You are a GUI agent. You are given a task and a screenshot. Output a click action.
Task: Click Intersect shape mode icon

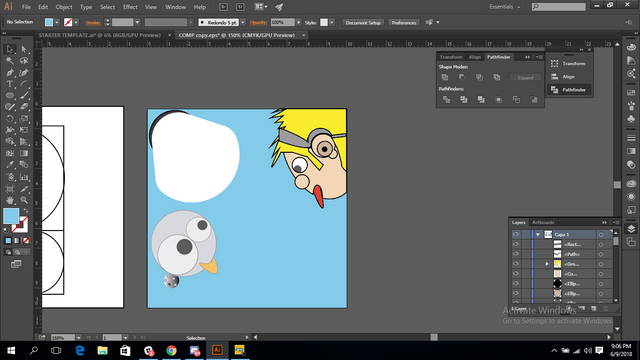479,77
